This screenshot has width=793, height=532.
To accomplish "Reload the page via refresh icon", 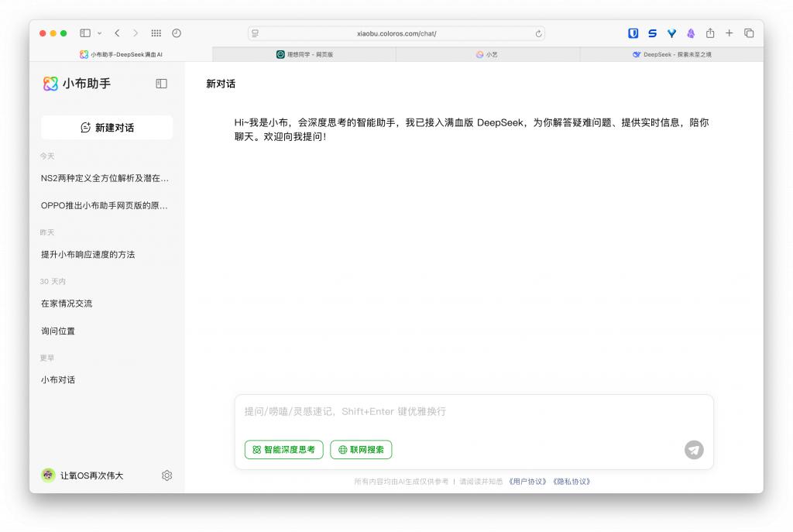I will pyautogui.click(x=539, y=33).
